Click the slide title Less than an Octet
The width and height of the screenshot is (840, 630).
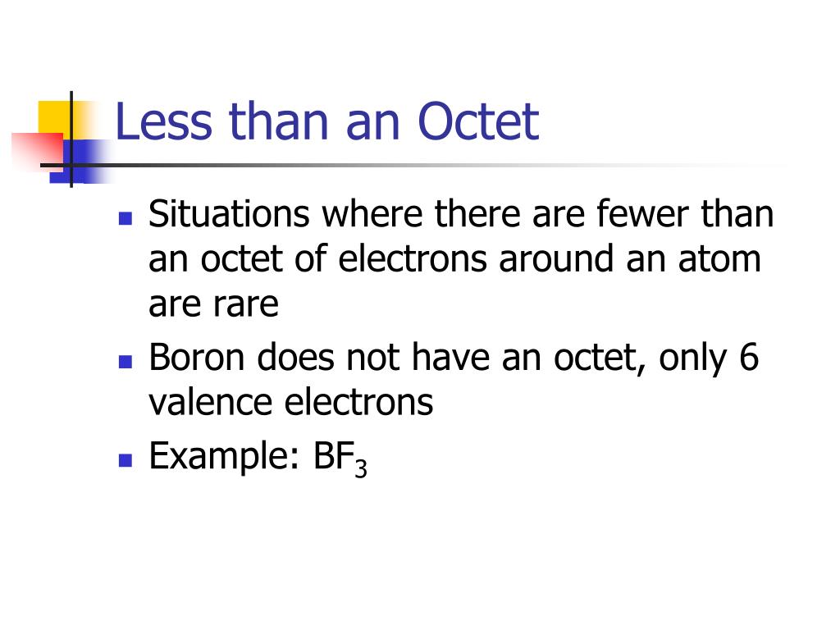click(326, 121)
